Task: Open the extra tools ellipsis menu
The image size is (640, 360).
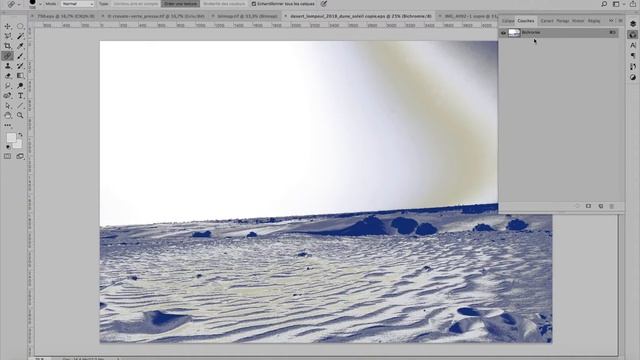Action: point(8,125)
